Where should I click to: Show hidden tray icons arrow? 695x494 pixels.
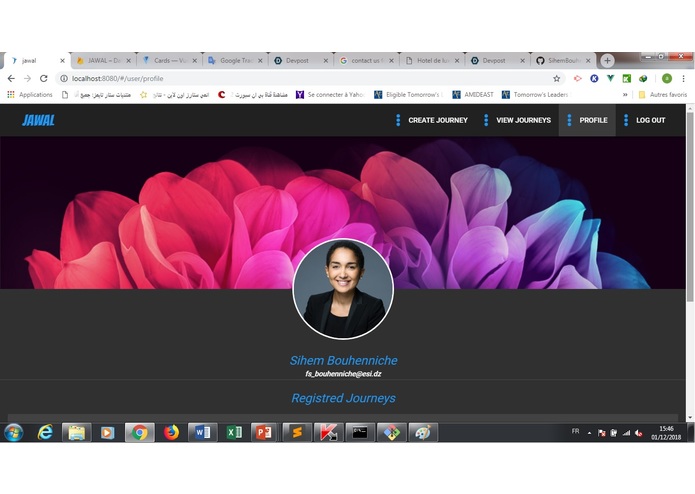coord(589,433)
